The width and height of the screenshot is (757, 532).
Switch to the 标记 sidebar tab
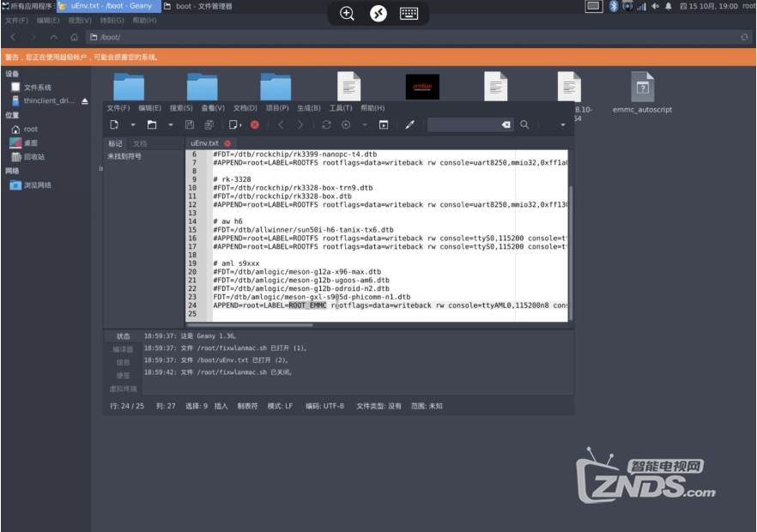(x=115, y=143)
